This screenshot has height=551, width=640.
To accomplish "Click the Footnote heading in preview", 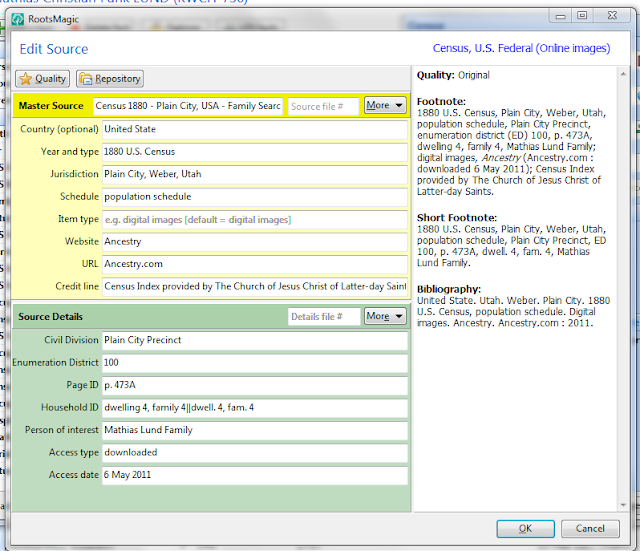I will click(x=441, y=101).
